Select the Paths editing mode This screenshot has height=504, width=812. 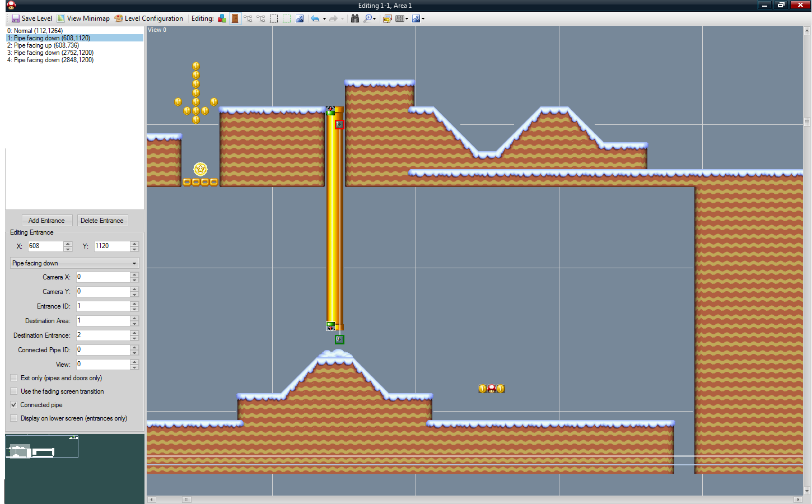click(x=248, y=18)
